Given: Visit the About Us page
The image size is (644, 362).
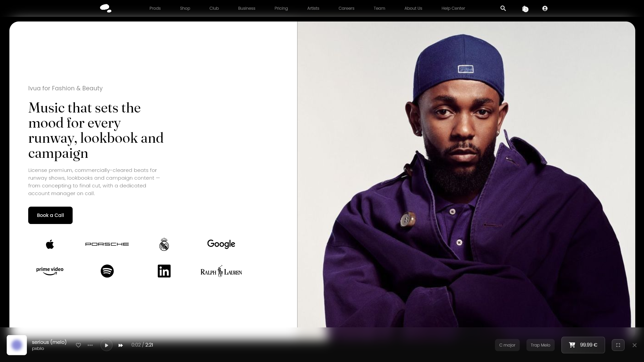Looking at the screenshot, I should [413, 8].
